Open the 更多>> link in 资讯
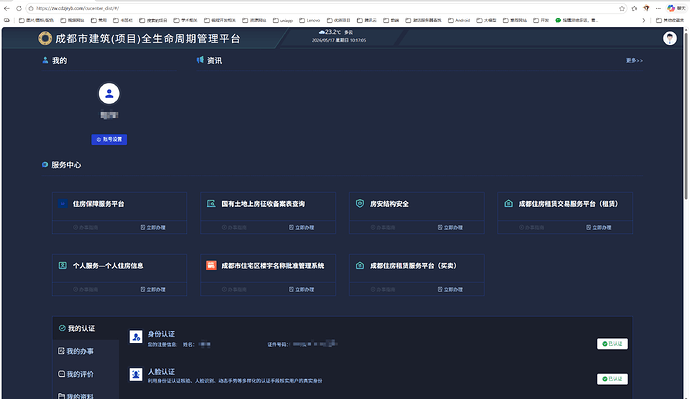 (634, 60)
